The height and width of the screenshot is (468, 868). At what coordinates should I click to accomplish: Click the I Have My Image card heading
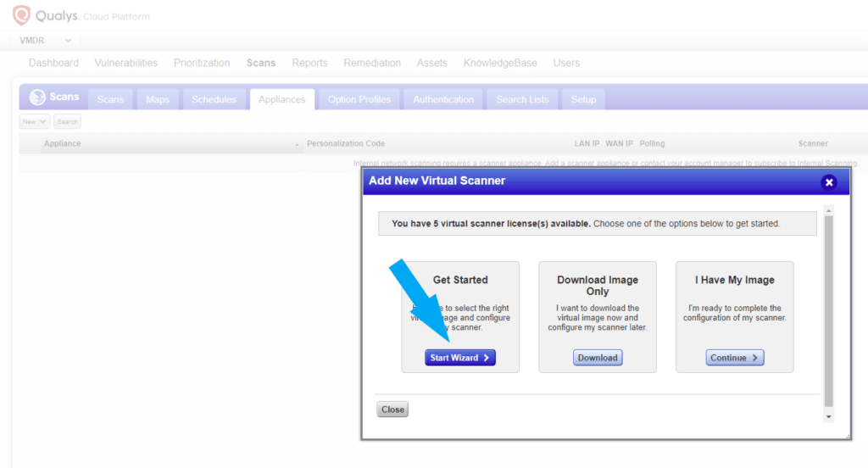point(735,280)
